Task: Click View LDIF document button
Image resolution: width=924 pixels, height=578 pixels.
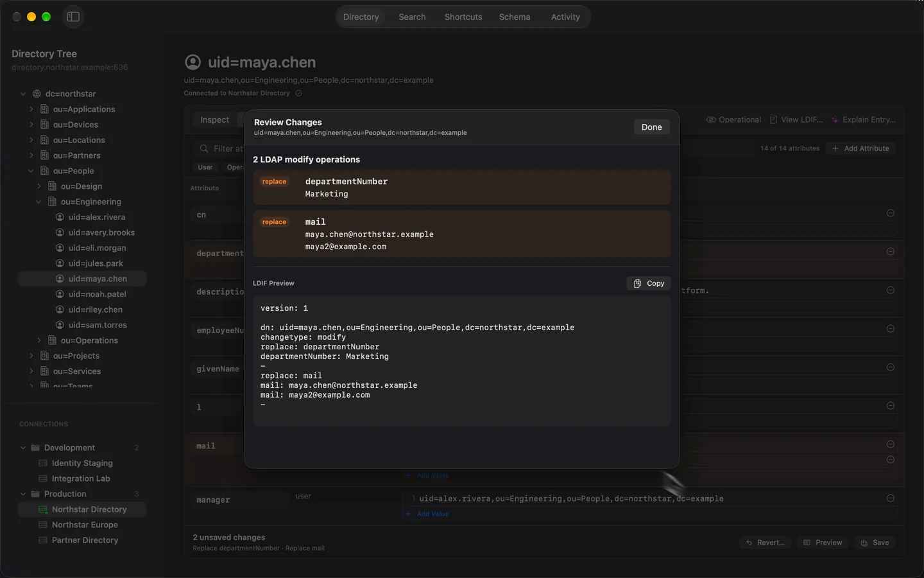Action: click(x=796, y=120)
